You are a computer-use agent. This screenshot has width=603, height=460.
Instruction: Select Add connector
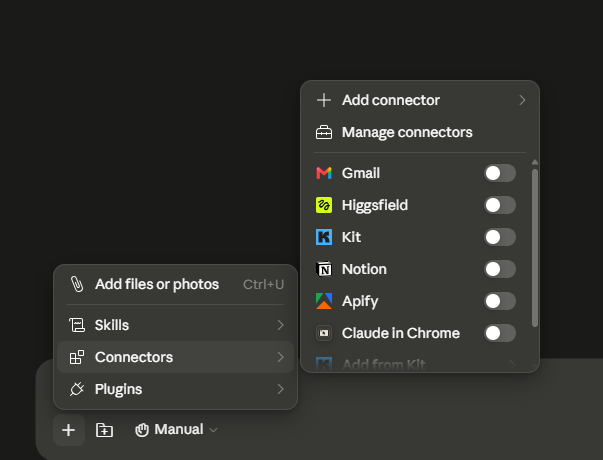point(420,100)
